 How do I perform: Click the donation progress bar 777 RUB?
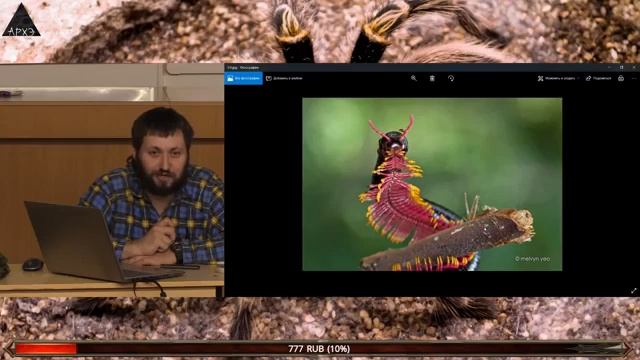pyautogui.click(x=319, y=349)
